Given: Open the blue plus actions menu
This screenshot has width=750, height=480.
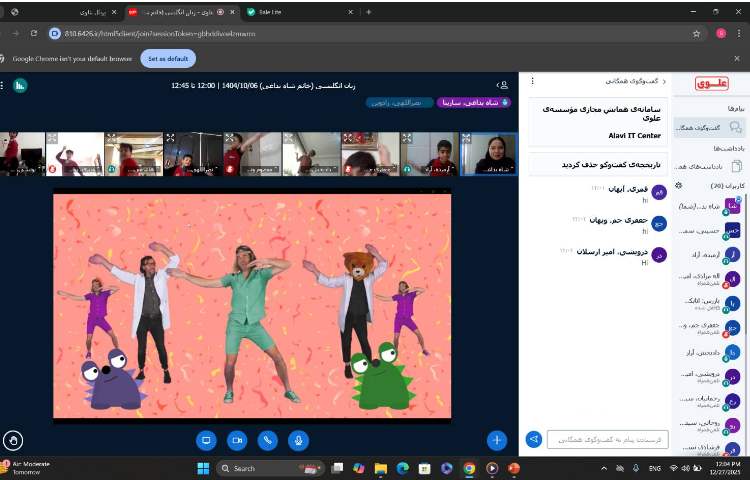Looking at the screenshot, I should [496, 439].
